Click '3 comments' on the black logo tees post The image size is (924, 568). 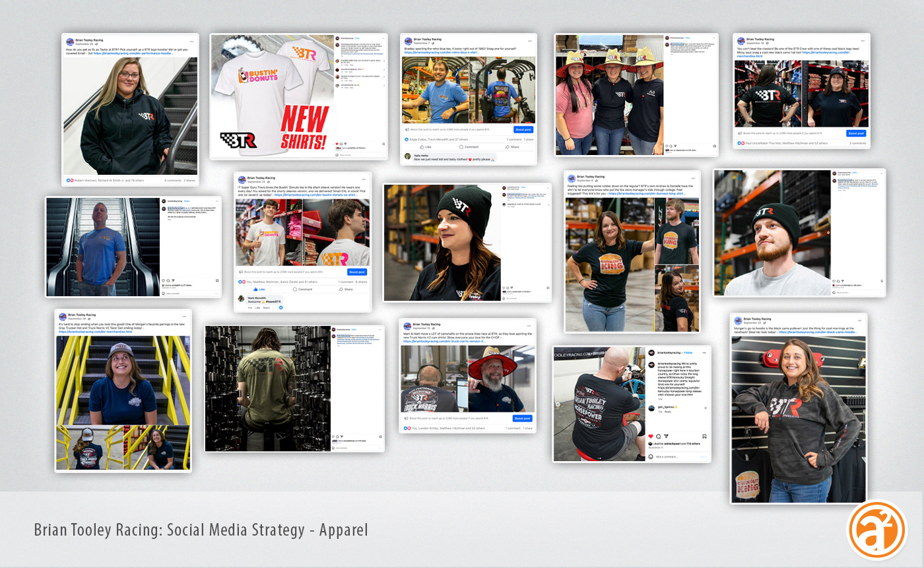click(x=857, y=142)
